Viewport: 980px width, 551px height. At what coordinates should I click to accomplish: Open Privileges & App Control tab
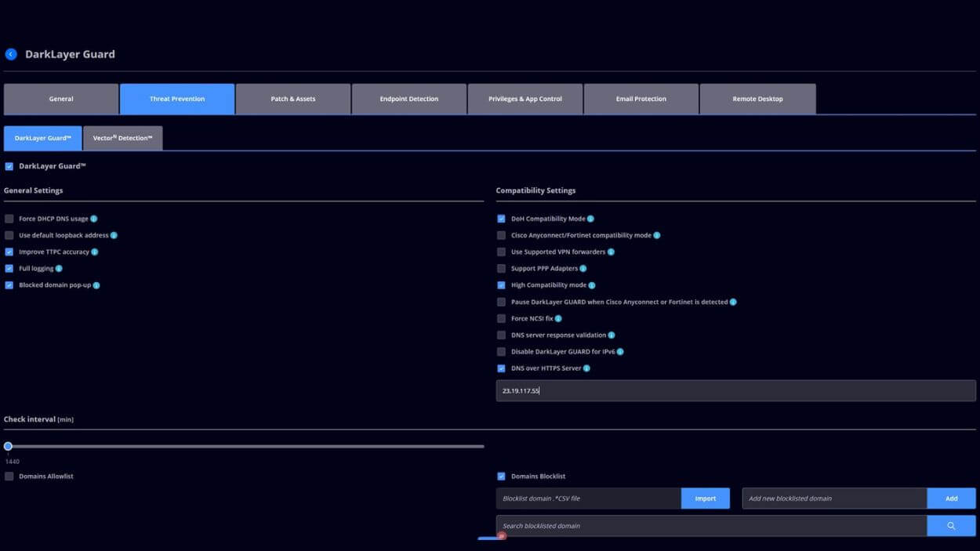coord(525,99)
